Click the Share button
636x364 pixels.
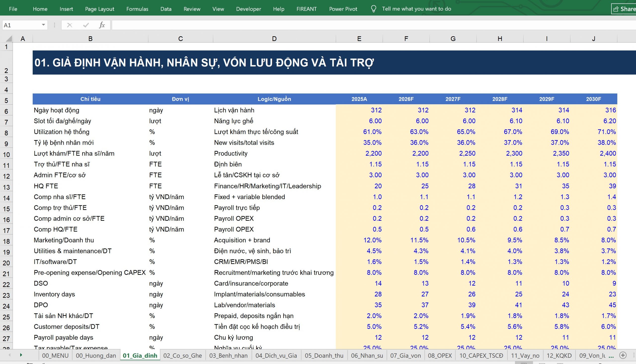pyautogui.click(x=624, y=9)
